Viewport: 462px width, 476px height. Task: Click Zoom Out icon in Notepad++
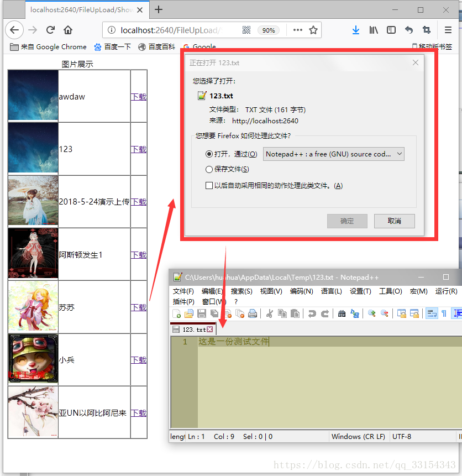coord(384,313)
